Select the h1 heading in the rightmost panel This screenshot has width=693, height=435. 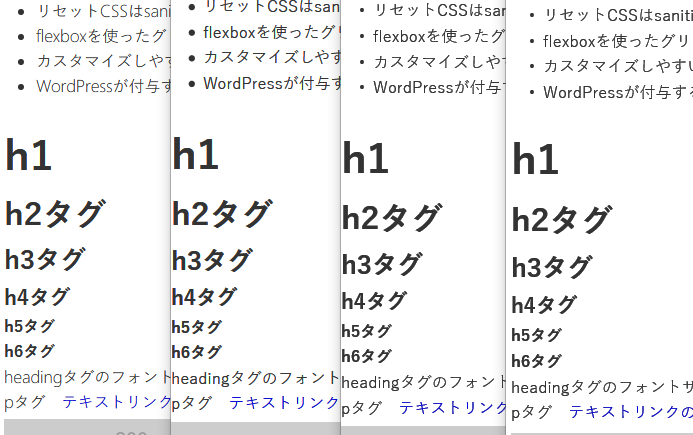535,160
